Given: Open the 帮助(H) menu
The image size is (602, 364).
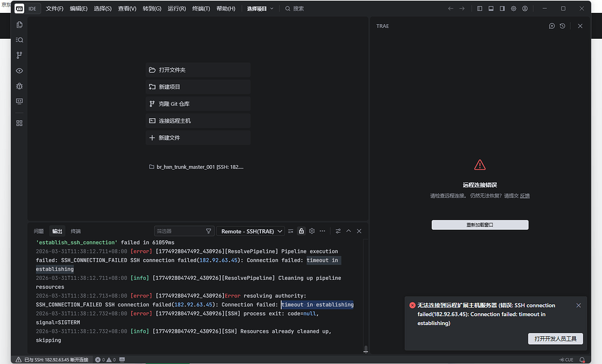Looking at the screenshot, I should coord(226,8).
